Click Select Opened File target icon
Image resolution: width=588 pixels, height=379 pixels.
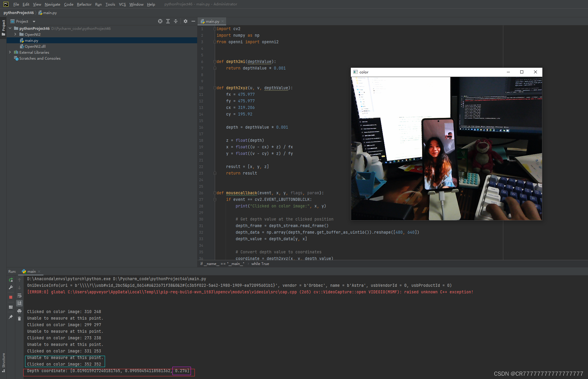point(160,21)
